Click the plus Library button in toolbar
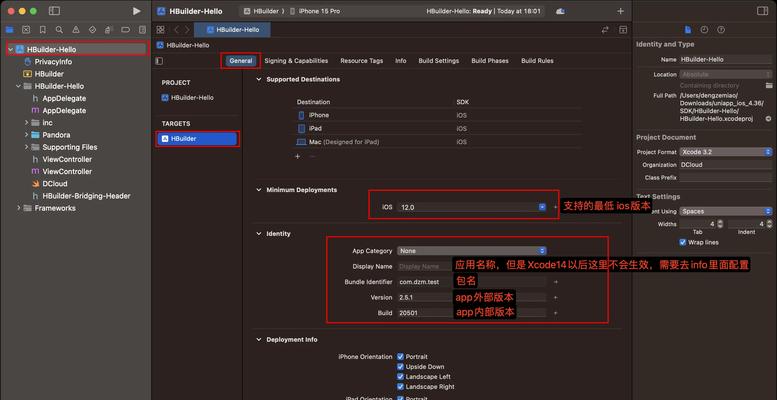Screen dimensions: 777x400 click(620, 11)
